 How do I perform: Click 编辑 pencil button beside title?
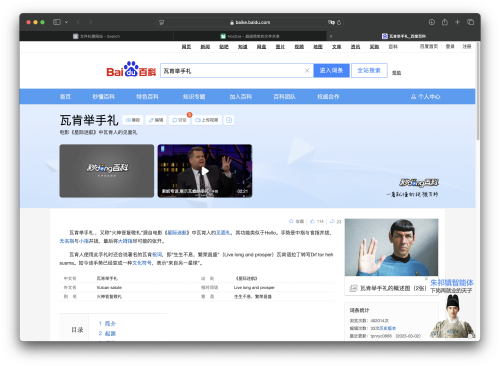(x=156, y=120)
